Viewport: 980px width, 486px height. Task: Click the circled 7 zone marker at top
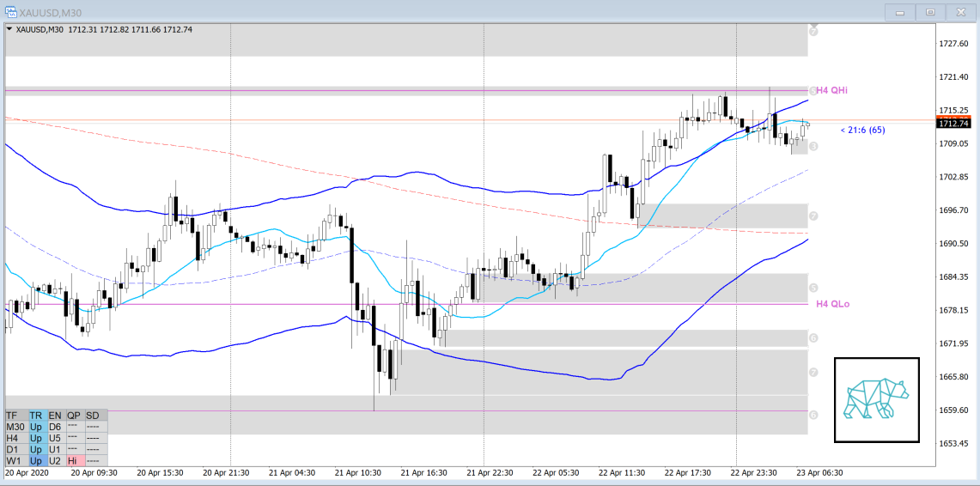(x=813, y=32)
